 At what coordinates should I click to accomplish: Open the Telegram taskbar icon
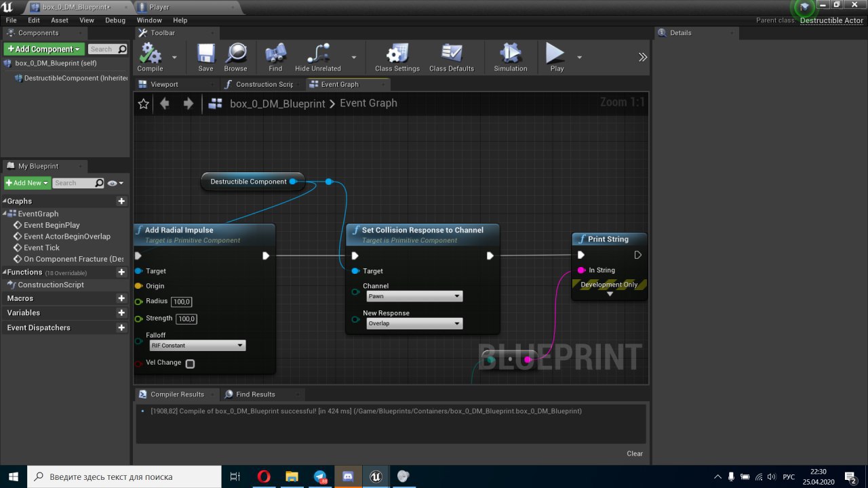tap(319, 476)
